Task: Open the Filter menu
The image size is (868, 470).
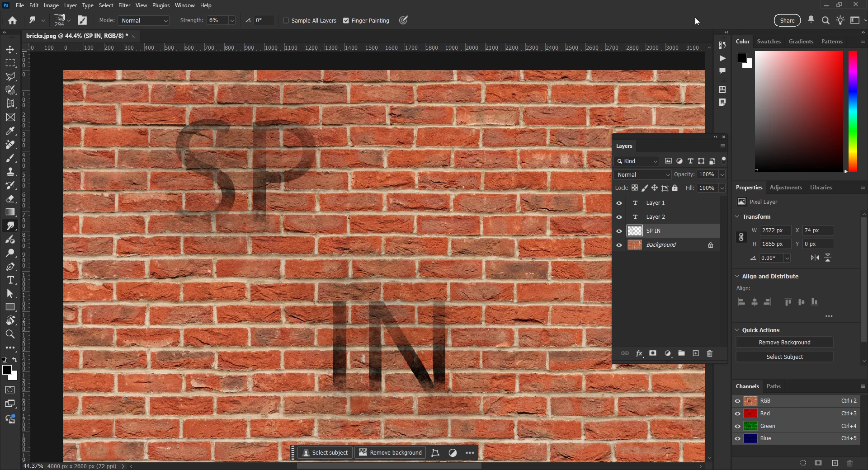Action: click(124, 5)
